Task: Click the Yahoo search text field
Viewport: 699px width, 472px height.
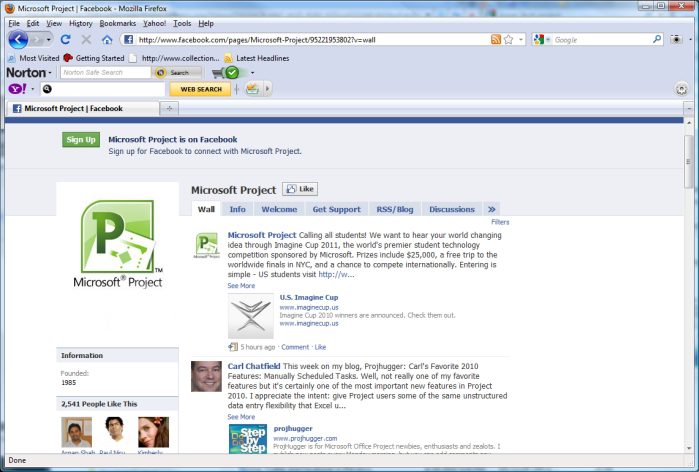Action: [103, 89]
